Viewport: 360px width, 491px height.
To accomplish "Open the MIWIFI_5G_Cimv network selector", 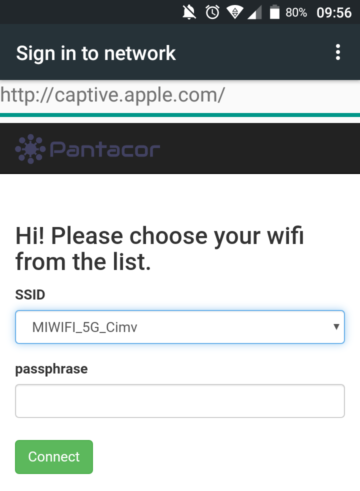I will [x=180, y=327].
